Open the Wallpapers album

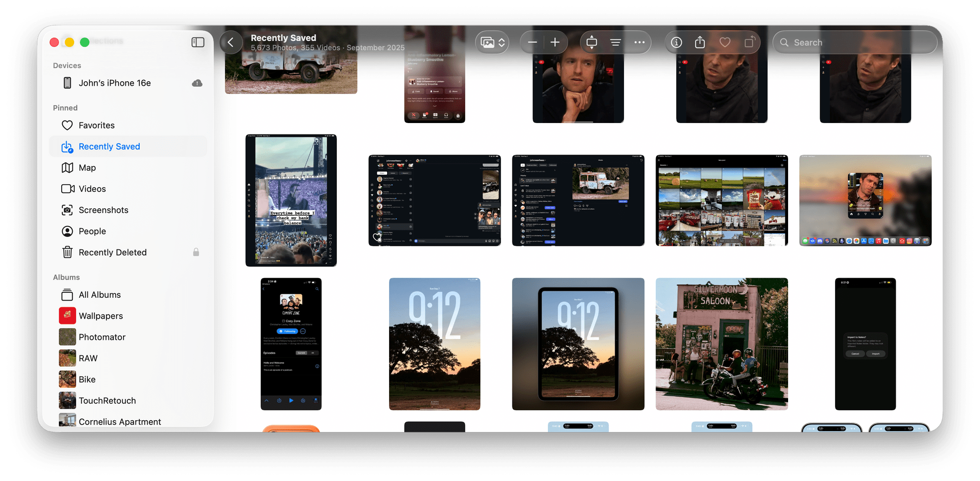click(128, 316)
